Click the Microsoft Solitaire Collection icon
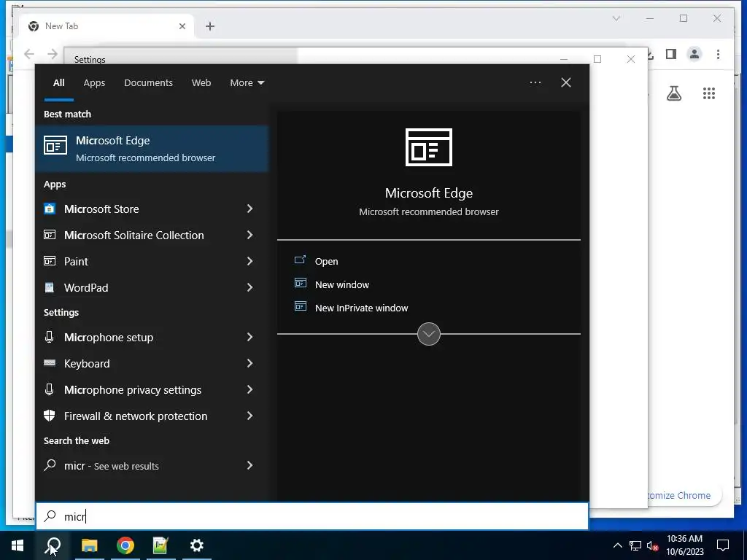This screenshot has height=560, width=747. 50,235
